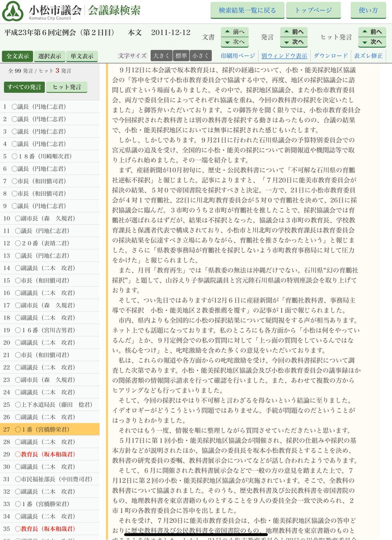Go to previous document (文書 前へ)

coord(235,32)
